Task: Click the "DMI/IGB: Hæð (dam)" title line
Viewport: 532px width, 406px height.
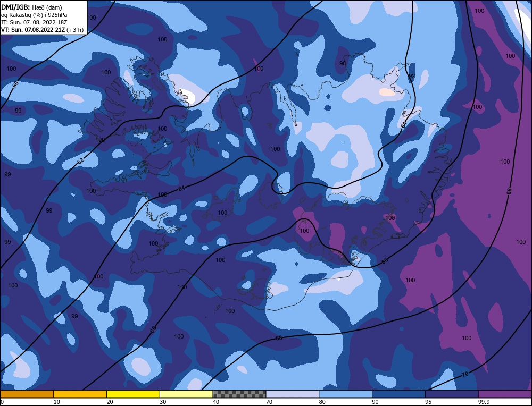Action: coord(31,7)
